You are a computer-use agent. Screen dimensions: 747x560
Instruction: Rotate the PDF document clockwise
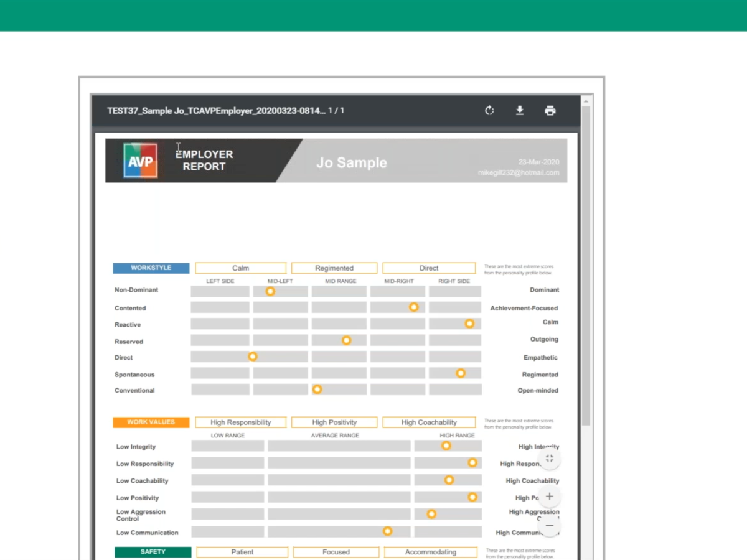[x=489, y=111]
